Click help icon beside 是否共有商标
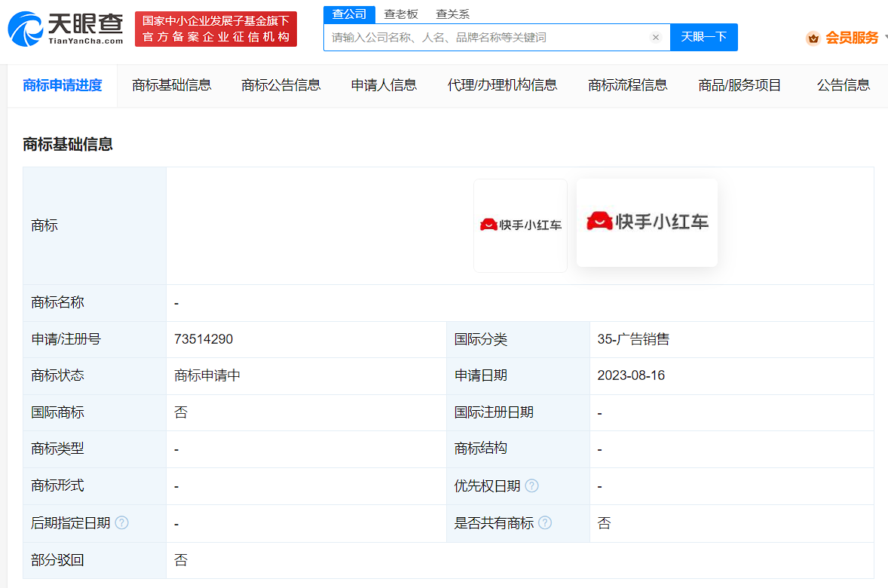 [545, 522]
